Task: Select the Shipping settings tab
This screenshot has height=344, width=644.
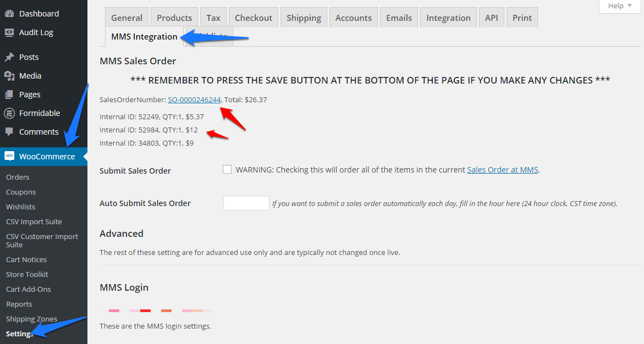Action: (304, 18)
